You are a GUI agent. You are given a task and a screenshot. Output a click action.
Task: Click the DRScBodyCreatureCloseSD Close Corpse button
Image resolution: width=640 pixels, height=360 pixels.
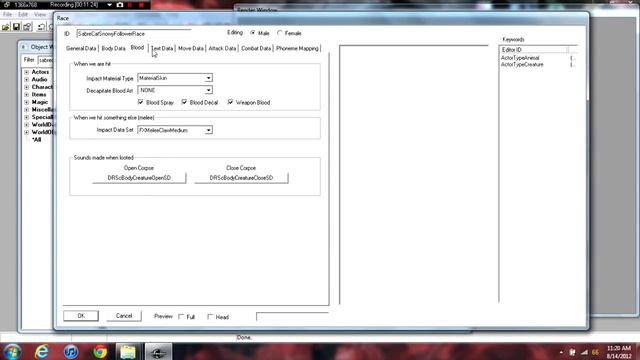(241, 178)
